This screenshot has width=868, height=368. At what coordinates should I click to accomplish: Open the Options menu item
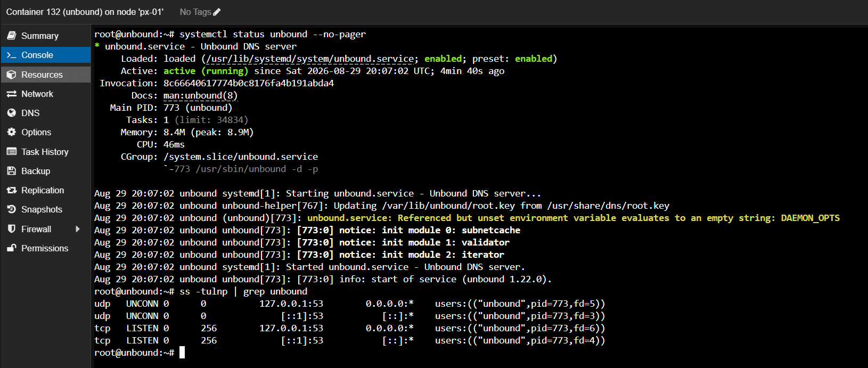point(45,132)
